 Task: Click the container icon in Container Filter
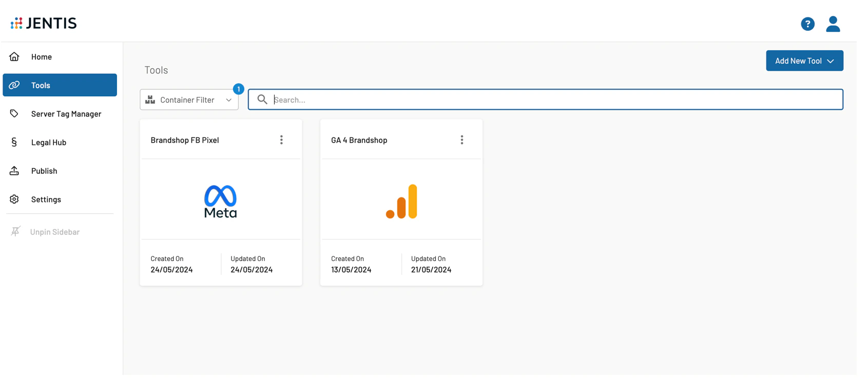tap(150, 99)
